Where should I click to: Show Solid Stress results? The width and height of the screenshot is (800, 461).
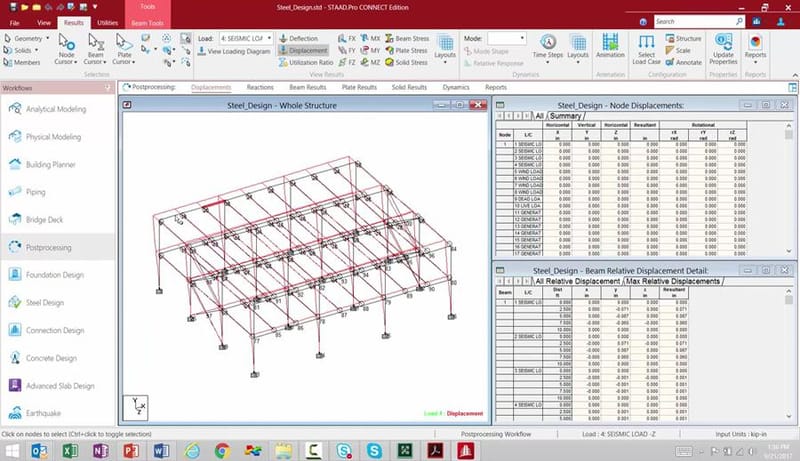[407, 62]
